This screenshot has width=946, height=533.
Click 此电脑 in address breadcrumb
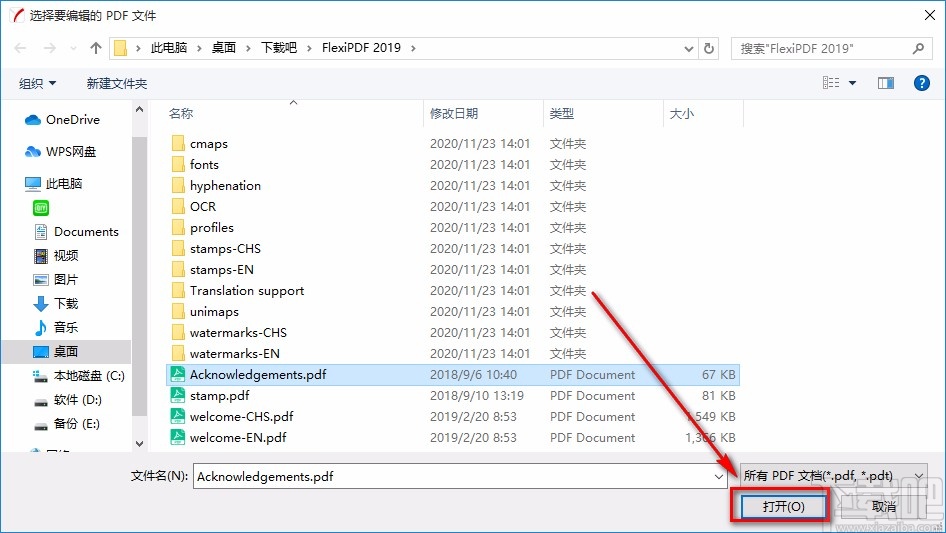[x=169, y=48]
